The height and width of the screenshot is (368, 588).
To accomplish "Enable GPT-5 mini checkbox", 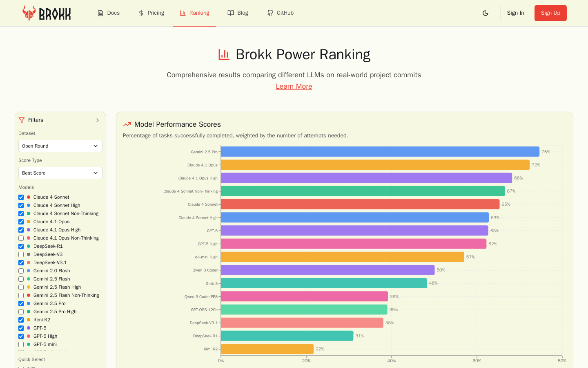I will [21, 344].
